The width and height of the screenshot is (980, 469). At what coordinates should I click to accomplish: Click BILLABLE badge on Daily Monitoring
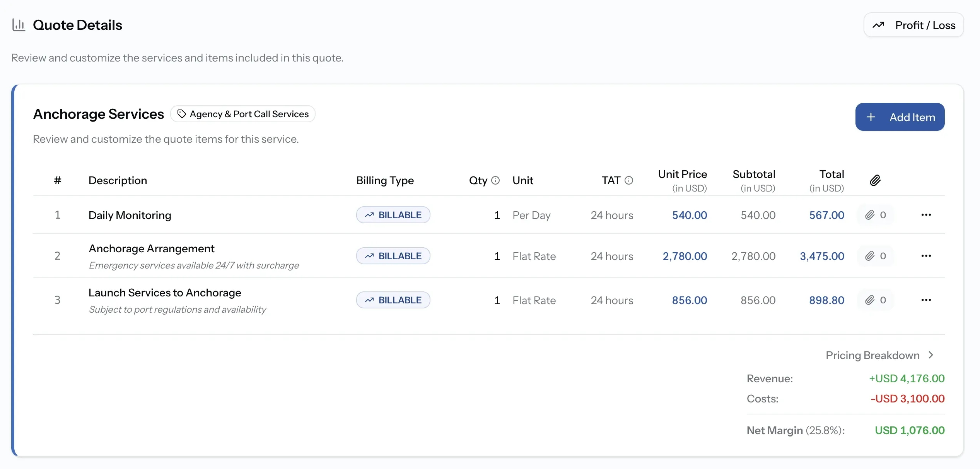click(393, 215)
